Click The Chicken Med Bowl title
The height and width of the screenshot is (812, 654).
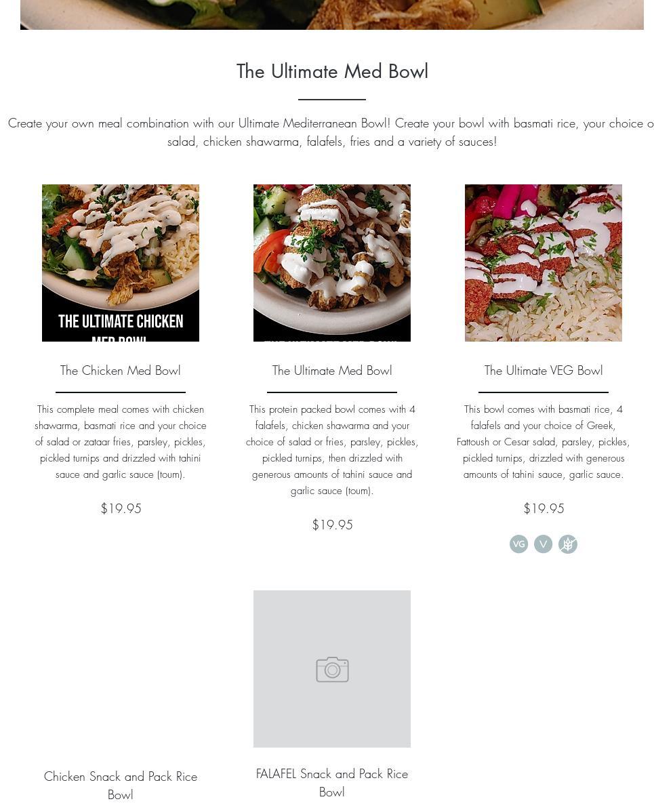120,370
